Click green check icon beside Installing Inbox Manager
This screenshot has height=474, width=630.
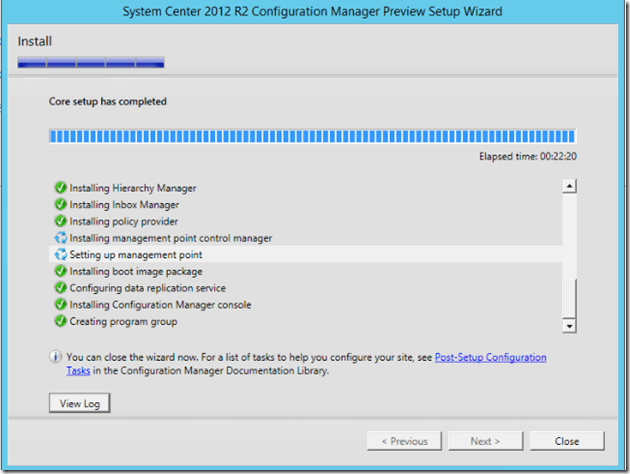pos(60,205)
